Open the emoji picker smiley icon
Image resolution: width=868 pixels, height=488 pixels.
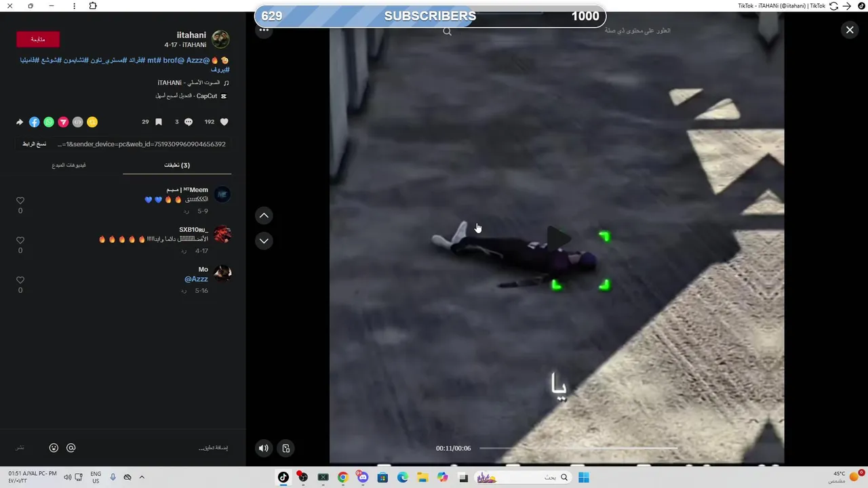54,448
